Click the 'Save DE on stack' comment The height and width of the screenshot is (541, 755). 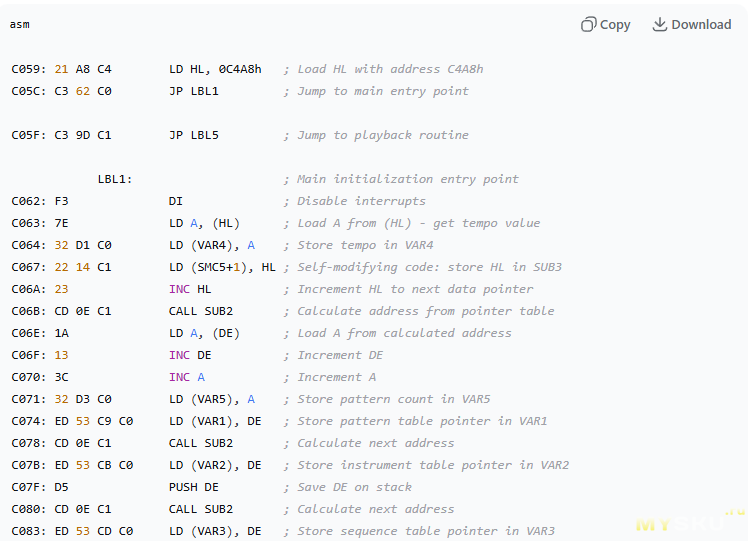tap(357, 487)
